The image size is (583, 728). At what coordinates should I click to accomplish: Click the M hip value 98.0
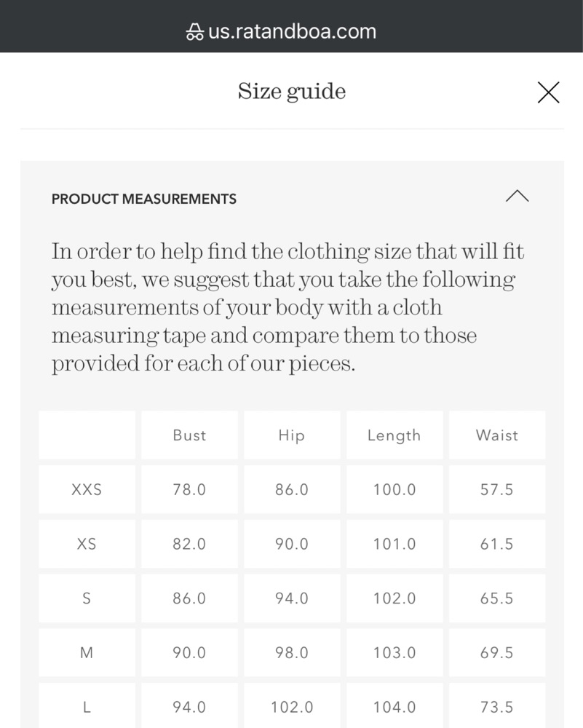click(x=292, y=652)
